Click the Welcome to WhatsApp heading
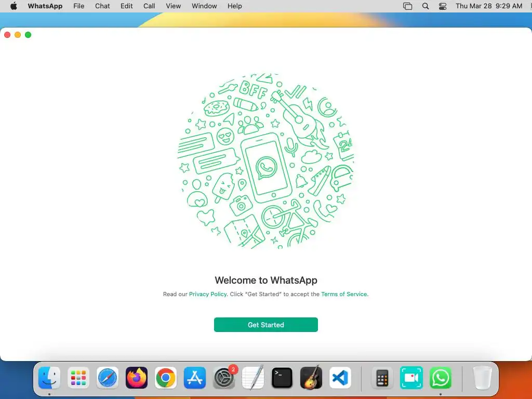The height and width of the screenshot is (399, 532). pos(266,280)
